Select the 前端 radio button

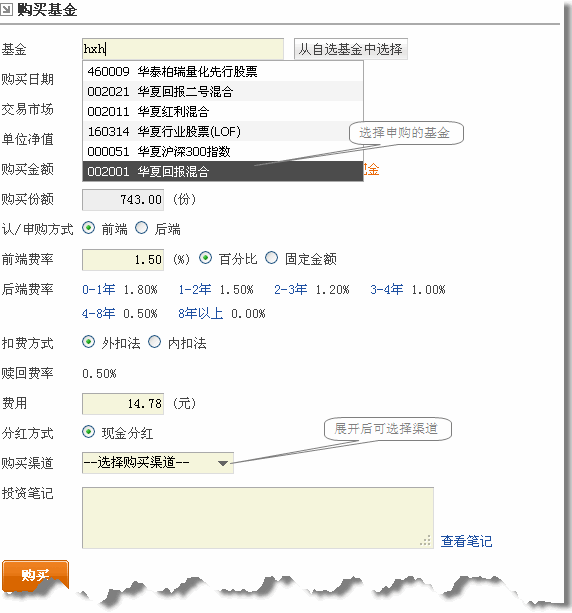coord(88,228)
